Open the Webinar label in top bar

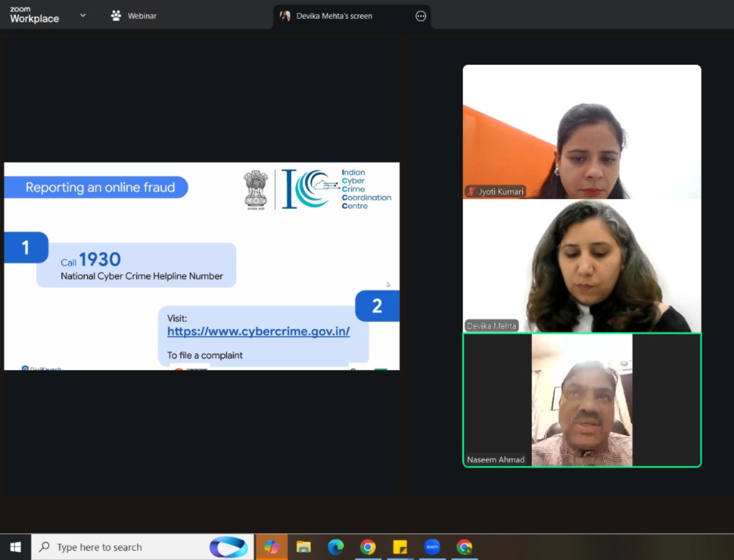coord(142,16)
